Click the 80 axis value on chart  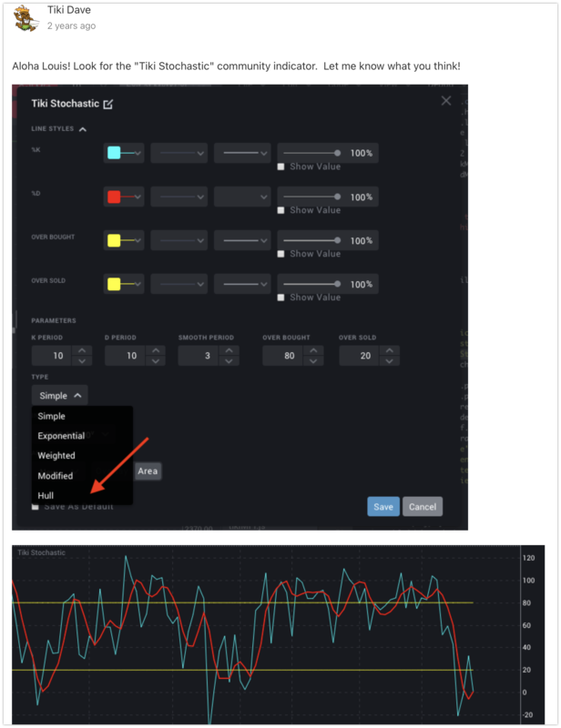(x=526, y=602)
